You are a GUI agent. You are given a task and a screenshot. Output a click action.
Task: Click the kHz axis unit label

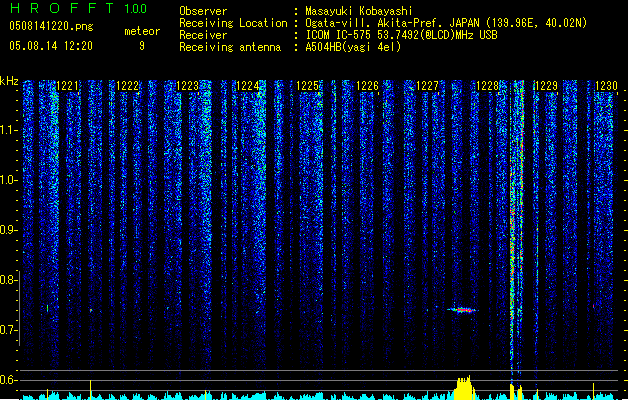(x=9, y=81)
